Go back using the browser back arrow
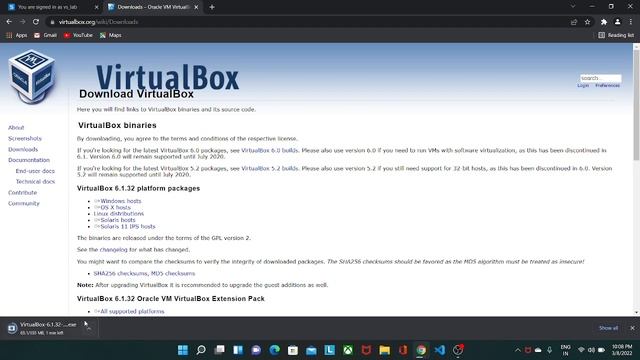Screen dimensions: 640x360 pos(9,22)
